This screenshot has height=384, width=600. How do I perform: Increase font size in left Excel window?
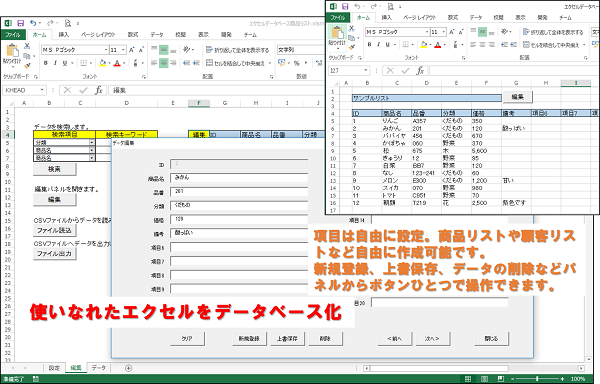pos(132,50)
